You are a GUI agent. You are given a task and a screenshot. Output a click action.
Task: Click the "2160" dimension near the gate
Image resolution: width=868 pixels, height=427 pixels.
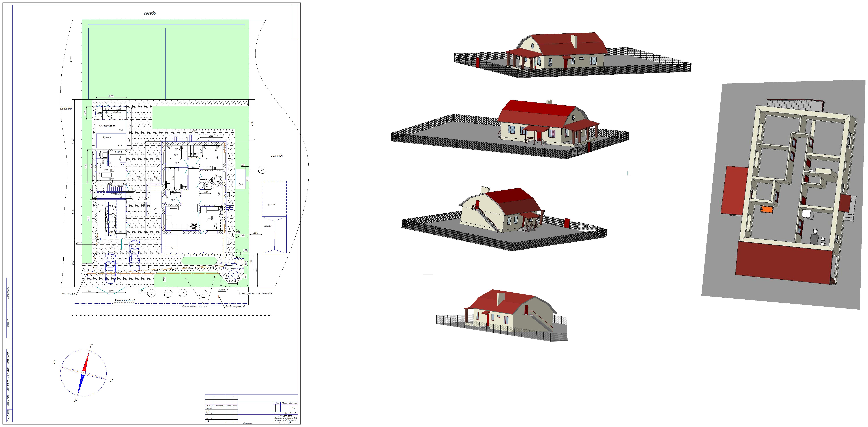89,291
